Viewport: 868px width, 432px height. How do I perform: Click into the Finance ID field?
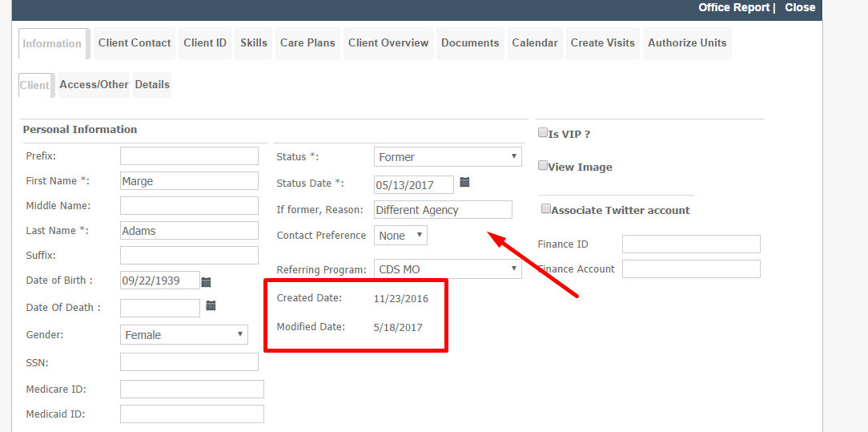click(691, 244)
